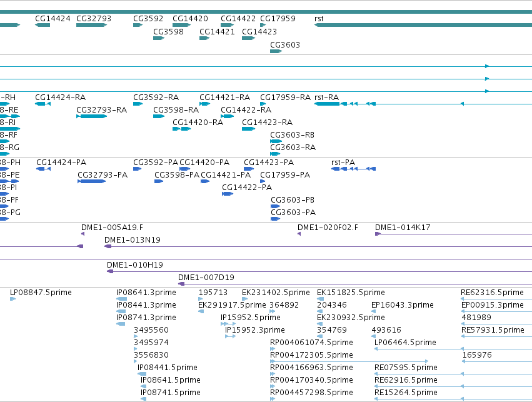This screenshot has height=402, width=532.
Task: Select the CG14422 gene label
Action: pos(238,19)
